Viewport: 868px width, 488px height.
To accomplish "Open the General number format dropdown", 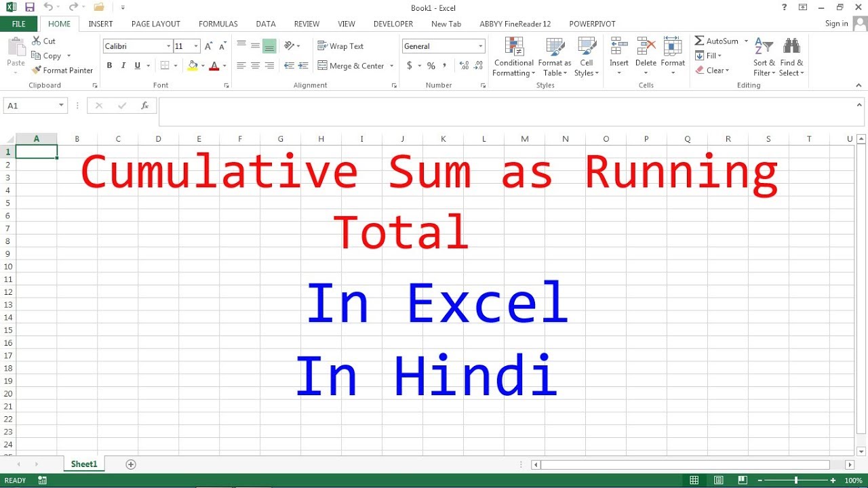I will 481,46.
